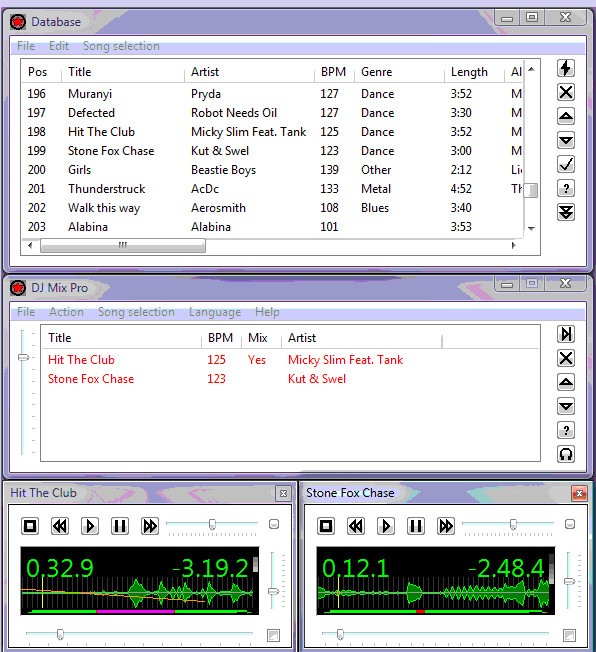Click the Hit The Club waveform display
This screenshot has height=652, width=596.
point(140,580)
